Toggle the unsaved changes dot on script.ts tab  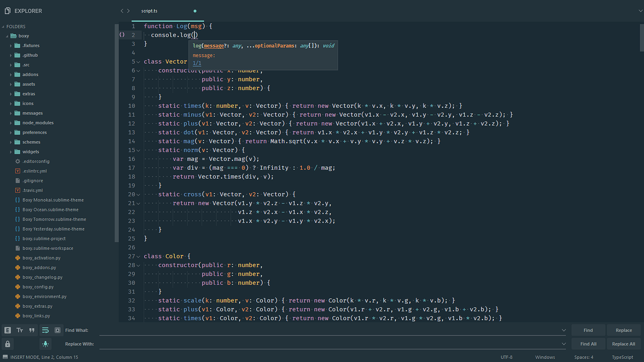(x=195, y=11)
